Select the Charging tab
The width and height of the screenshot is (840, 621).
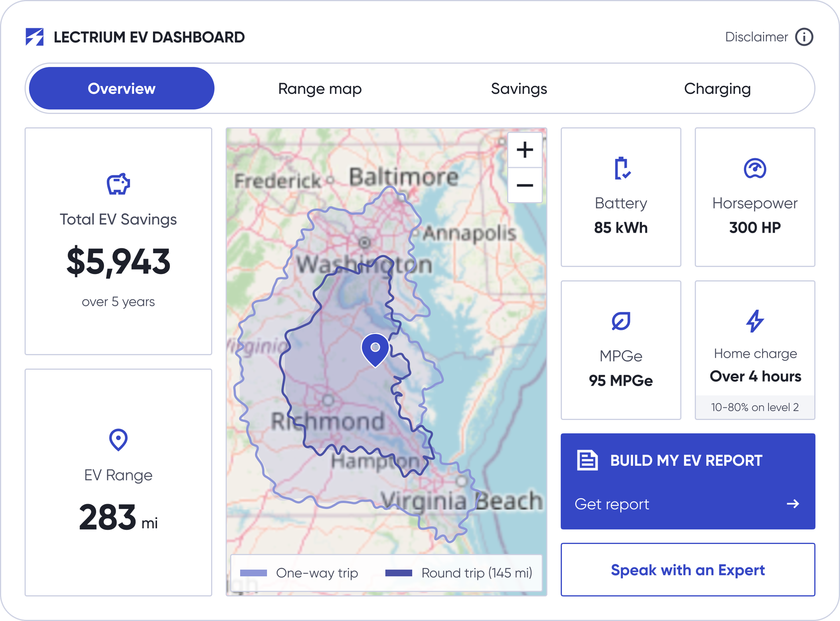[x=717, y=89]
